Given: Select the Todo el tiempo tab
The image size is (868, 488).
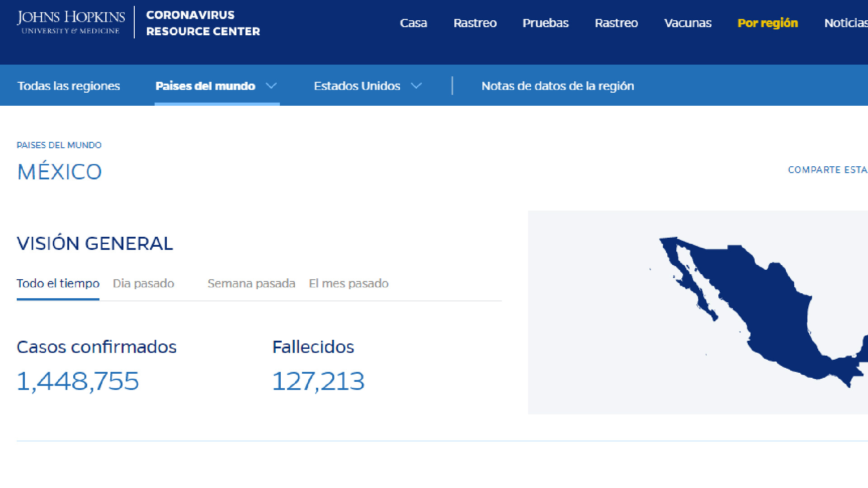Looking at the screenshot, I should (58, 283).
